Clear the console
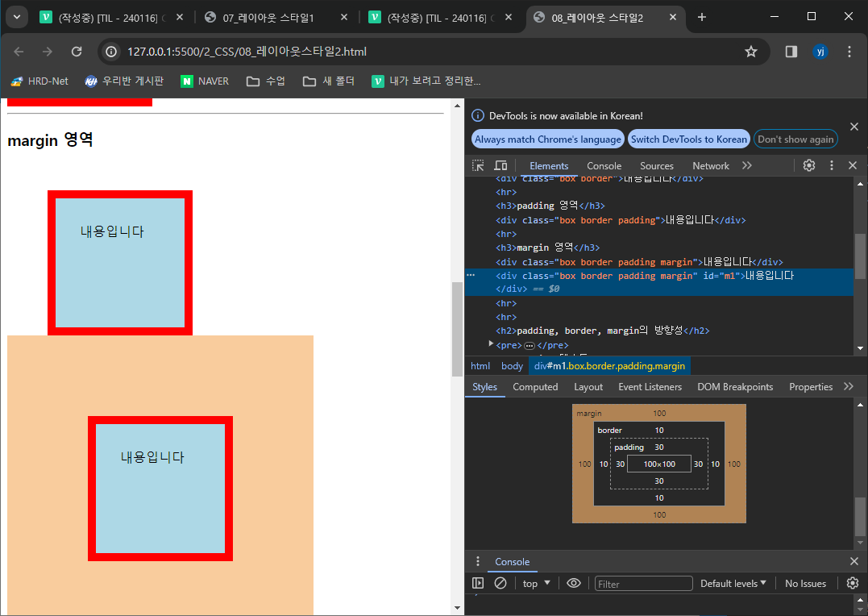Image resolution: width=868 pixels, height=616 pixels. point(500,583)
